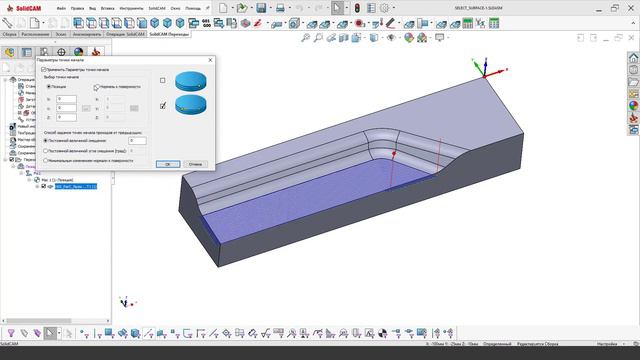Click the constant offset value input field
The width and height of the screenshot is (640, 360).
[137, 140]
